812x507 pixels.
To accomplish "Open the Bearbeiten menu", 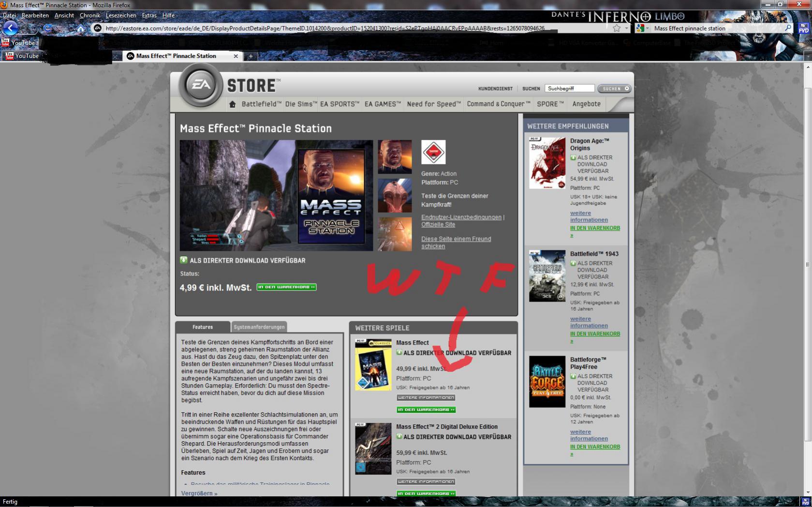I will click(35, 15).
